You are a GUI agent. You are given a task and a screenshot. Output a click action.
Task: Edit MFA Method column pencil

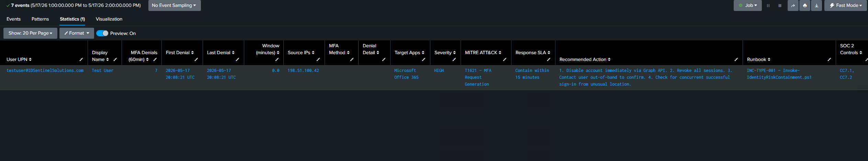352,60
